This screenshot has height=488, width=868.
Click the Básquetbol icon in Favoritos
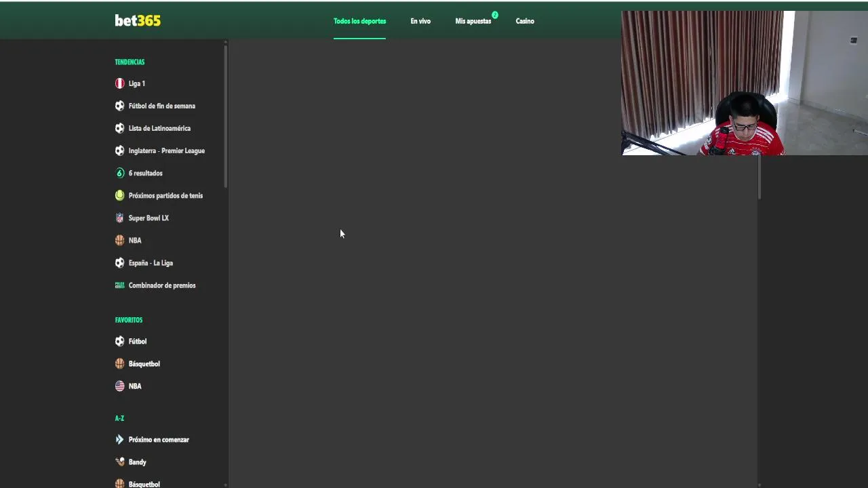119,363
